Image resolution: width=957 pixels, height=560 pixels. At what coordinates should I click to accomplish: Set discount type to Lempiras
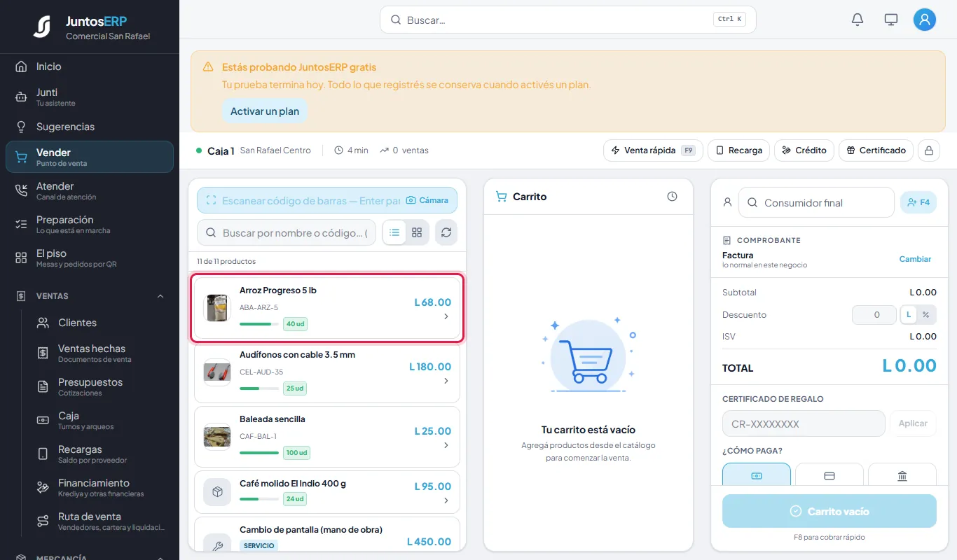[909, 315]
